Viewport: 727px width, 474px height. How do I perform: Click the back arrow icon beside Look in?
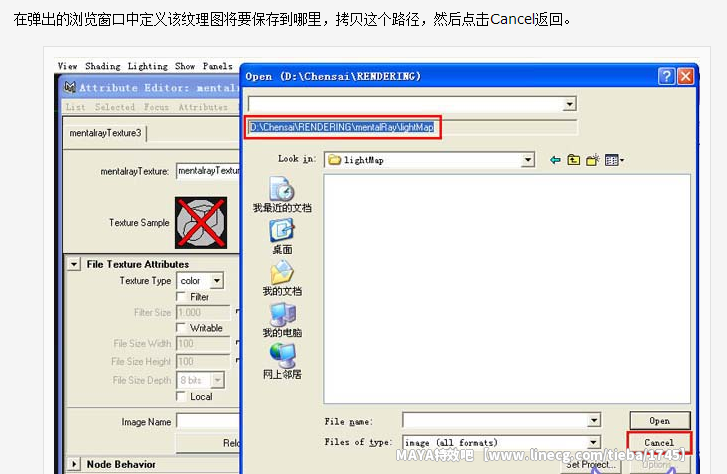tap(555, 160)
